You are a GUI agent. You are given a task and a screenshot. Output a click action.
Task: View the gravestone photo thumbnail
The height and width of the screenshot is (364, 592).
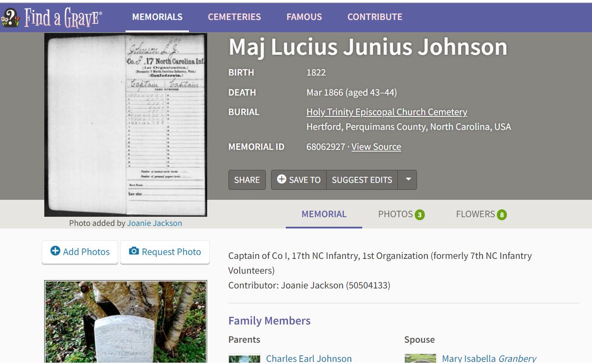point(126,322)
